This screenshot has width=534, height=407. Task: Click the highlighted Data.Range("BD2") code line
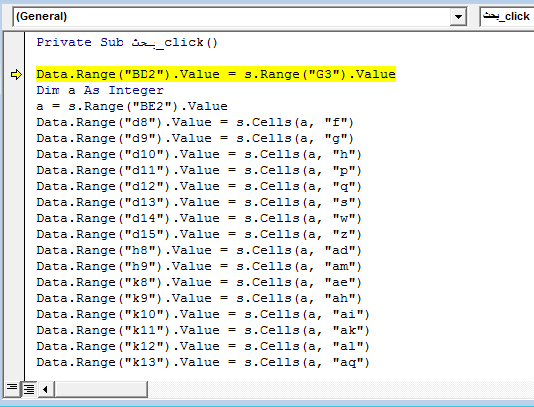coord(216,74)
